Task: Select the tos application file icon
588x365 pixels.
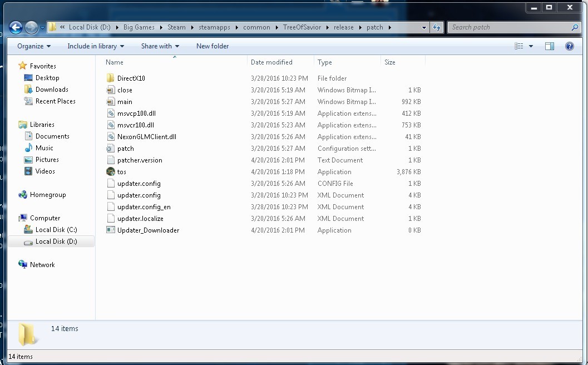Action: pyautogui.click(x=111, y=172)
